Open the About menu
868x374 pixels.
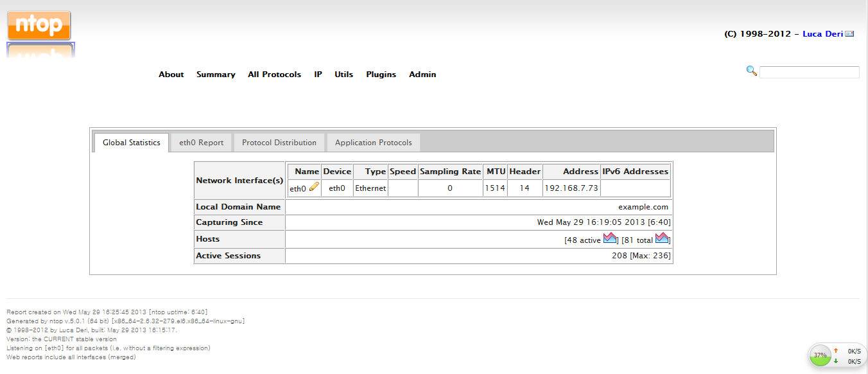(x=171, y=75)
